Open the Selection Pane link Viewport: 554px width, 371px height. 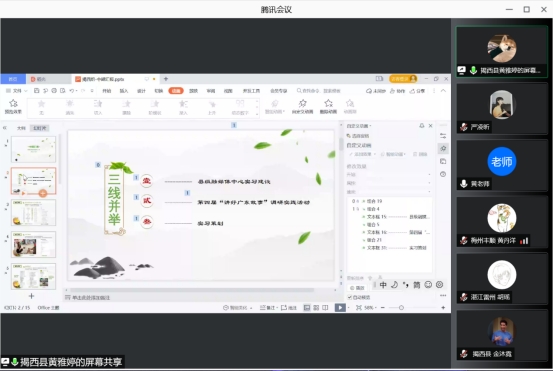click(x=358, y=136)
